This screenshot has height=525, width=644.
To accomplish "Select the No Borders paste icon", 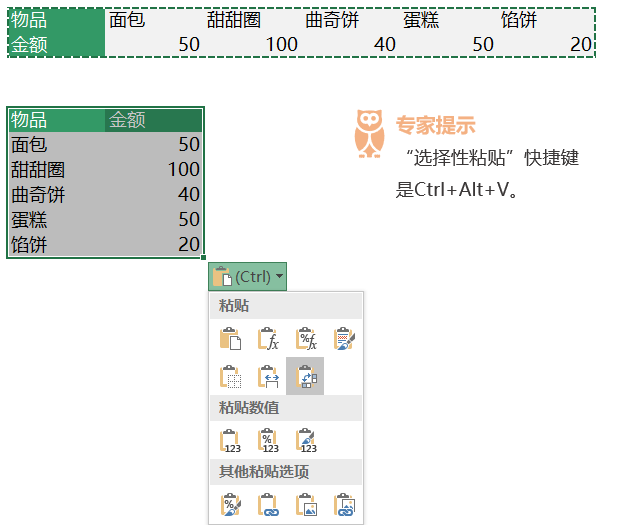I will point(230,377).
